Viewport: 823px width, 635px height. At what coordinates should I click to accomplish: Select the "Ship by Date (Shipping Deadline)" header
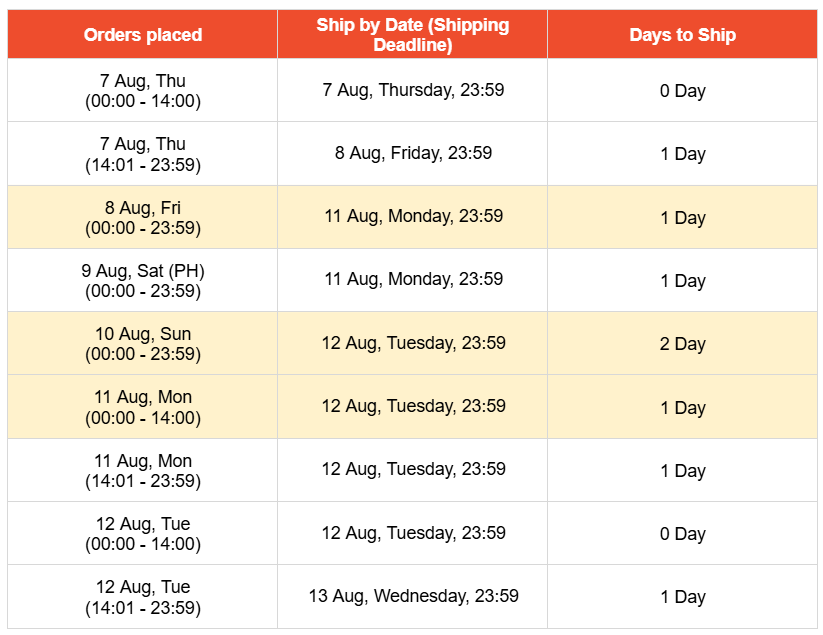click(413, 35)
